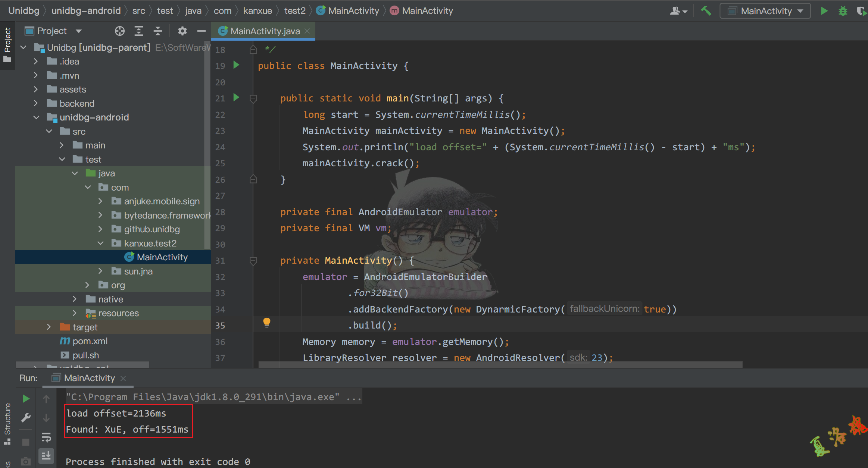Open the Project panel settings gear
This screenshot has width=868, height=468.
[182, 31]
